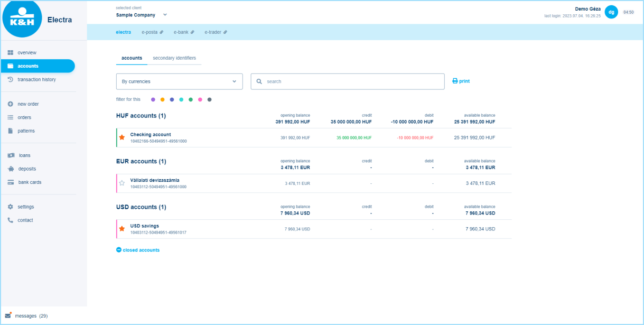Screen dimensions: 644x325
Task: Select the patterns document icon
Action: point(10,131)
